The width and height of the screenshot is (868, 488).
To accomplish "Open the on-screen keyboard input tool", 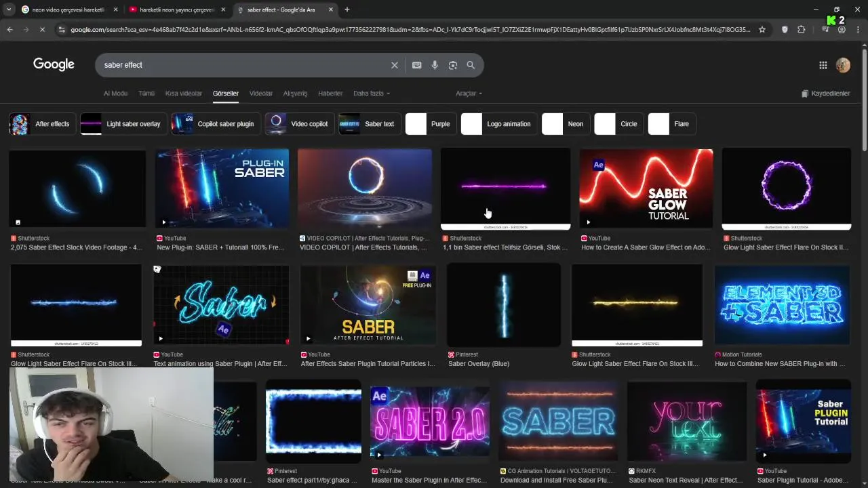I will pos(416,65).
